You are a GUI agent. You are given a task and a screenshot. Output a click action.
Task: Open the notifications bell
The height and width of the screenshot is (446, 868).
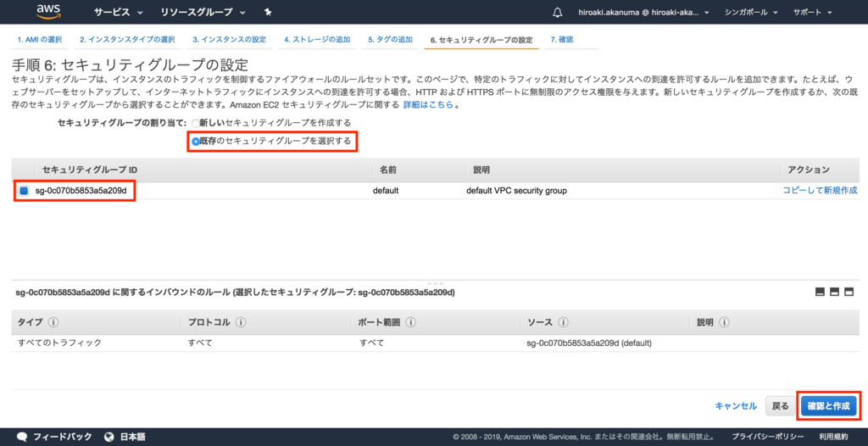click(558, 12)
